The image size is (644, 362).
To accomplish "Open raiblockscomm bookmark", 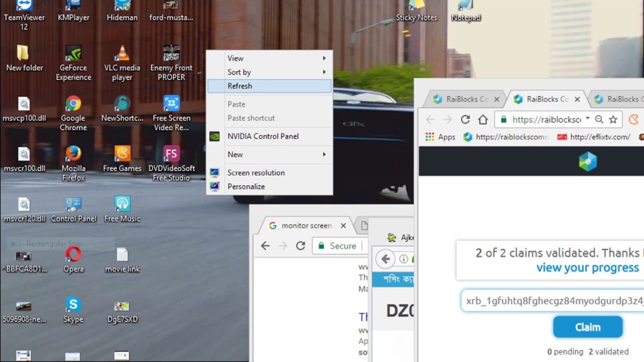I will [506, 137].
